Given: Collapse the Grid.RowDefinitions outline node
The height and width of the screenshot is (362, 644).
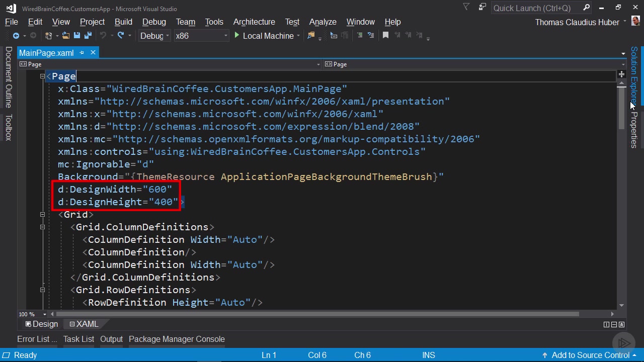Looking at the screenshot, I should click(x=43, y=290).
